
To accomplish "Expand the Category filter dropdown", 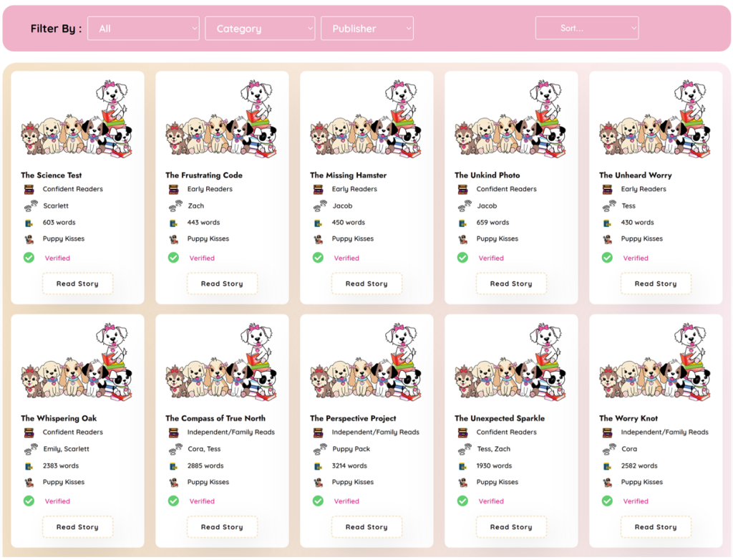I will 260,29.
